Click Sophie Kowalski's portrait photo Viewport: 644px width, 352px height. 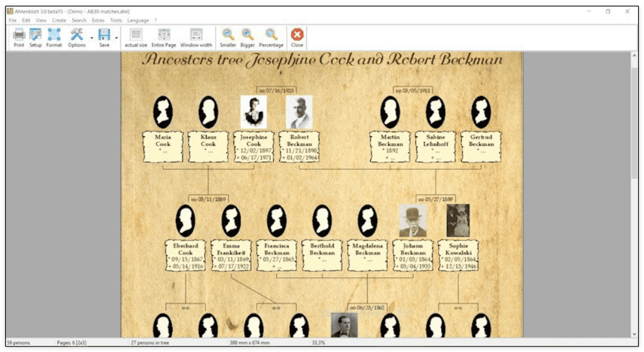458,221
